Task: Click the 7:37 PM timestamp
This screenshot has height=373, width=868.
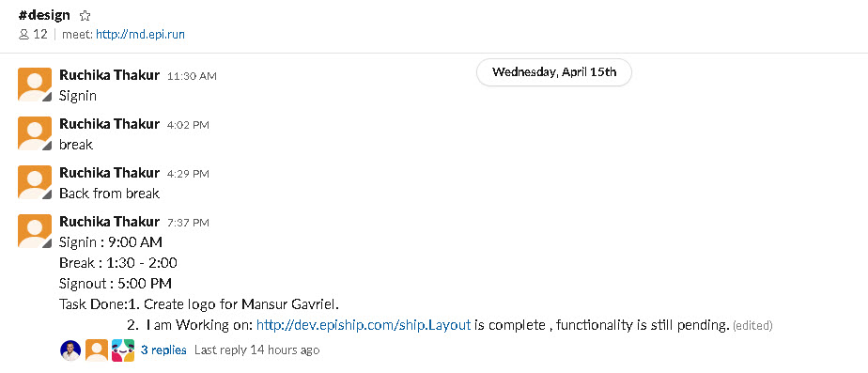Action: (188, 223)
